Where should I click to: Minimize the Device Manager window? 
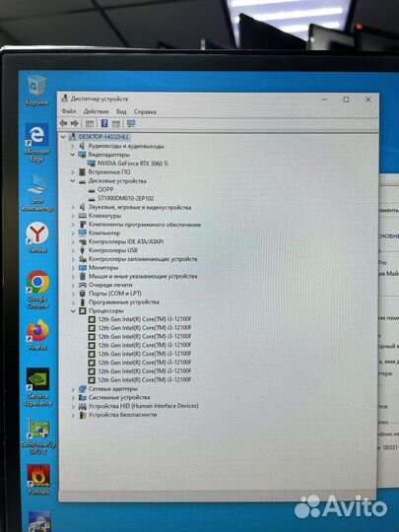324,100
